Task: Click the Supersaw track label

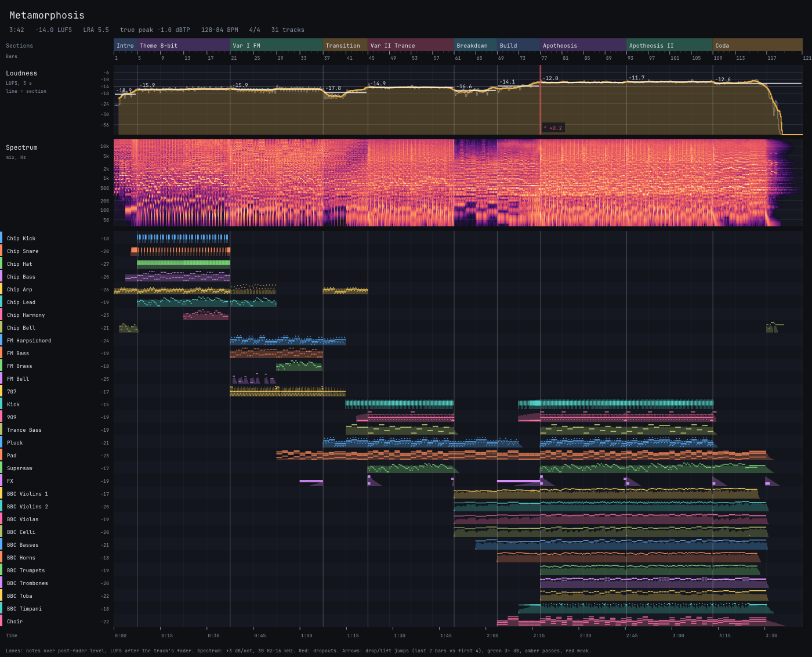Action: tap(20, 468)
